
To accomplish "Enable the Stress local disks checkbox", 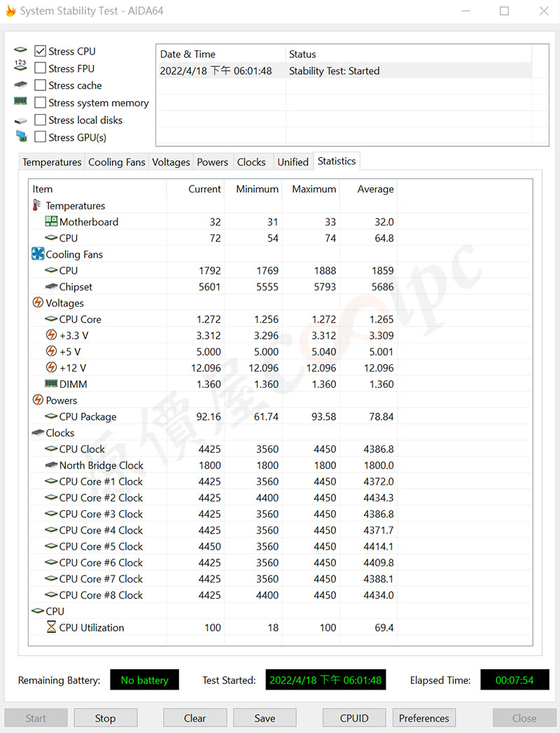I will pos(40,120).
